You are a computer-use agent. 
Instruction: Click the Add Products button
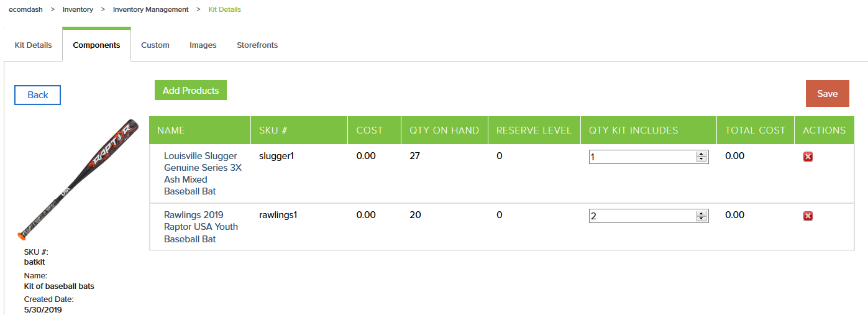pyautogui.click(x=191, y=90)
